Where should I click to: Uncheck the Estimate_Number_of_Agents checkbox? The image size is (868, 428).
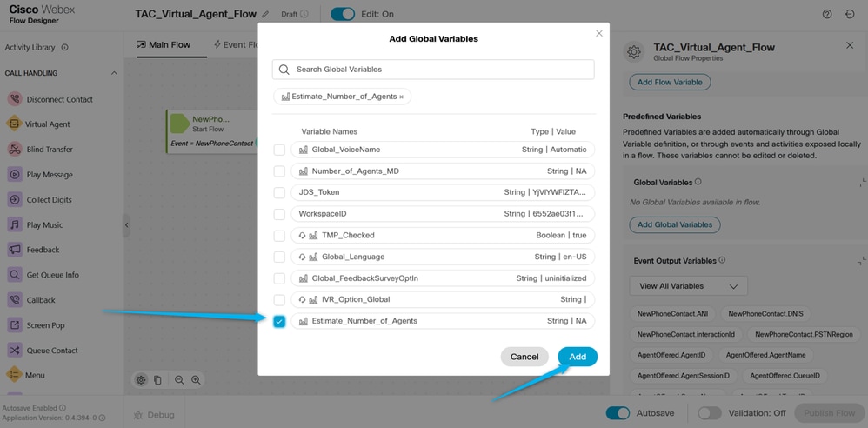[279, 321]
